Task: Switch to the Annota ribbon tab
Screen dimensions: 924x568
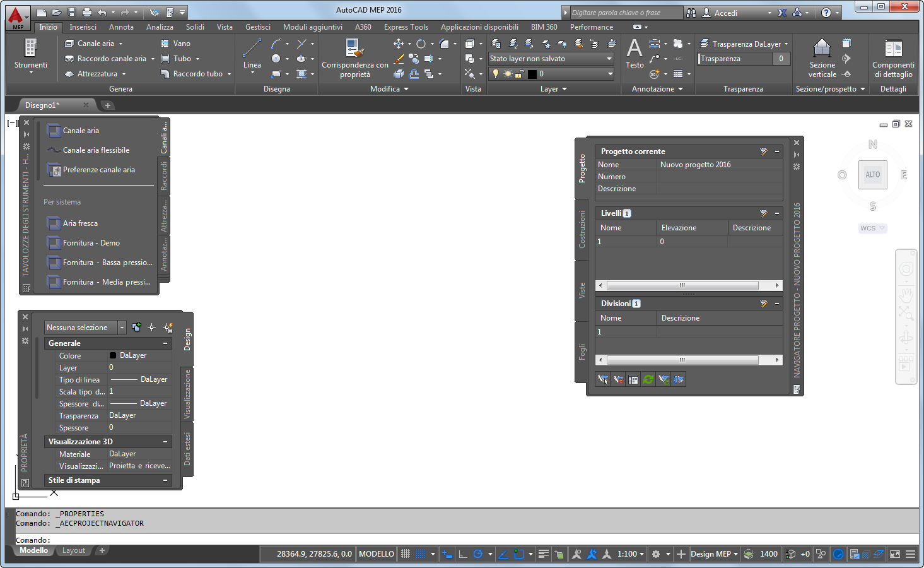Action: 121,27
